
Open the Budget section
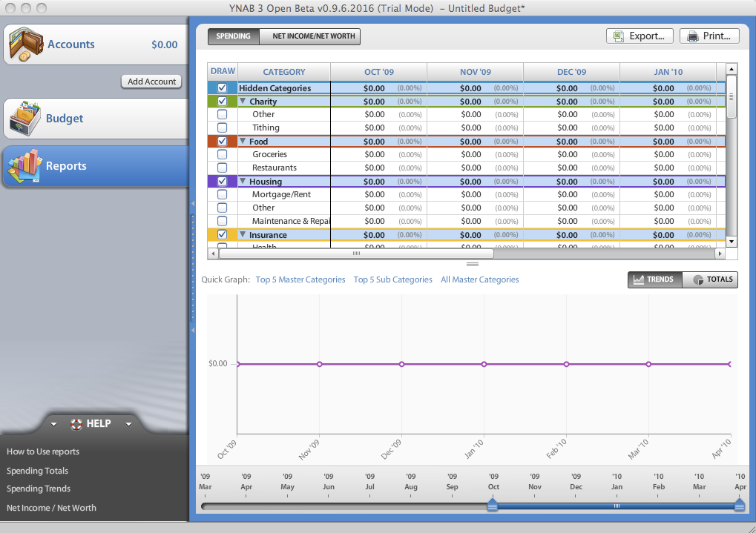pyautogui.click(x=96, y=119)
